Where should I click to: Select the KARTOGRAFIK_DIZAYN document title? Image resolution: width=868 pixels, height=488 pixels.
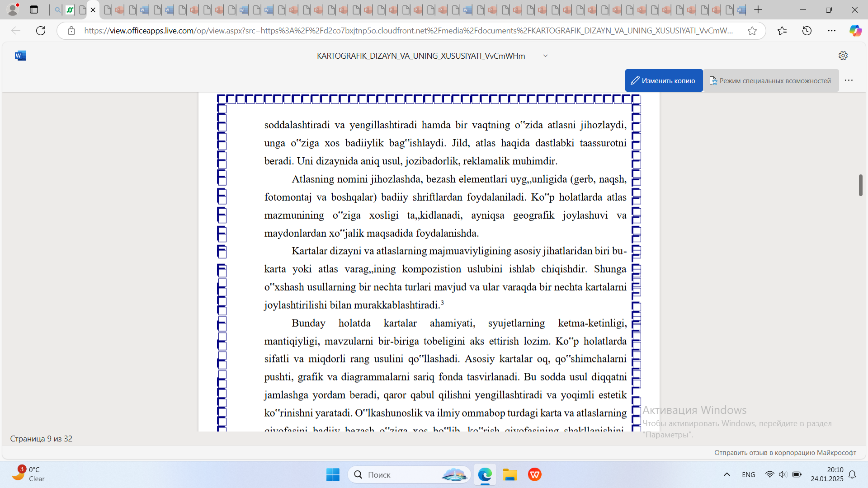[421, 56]
